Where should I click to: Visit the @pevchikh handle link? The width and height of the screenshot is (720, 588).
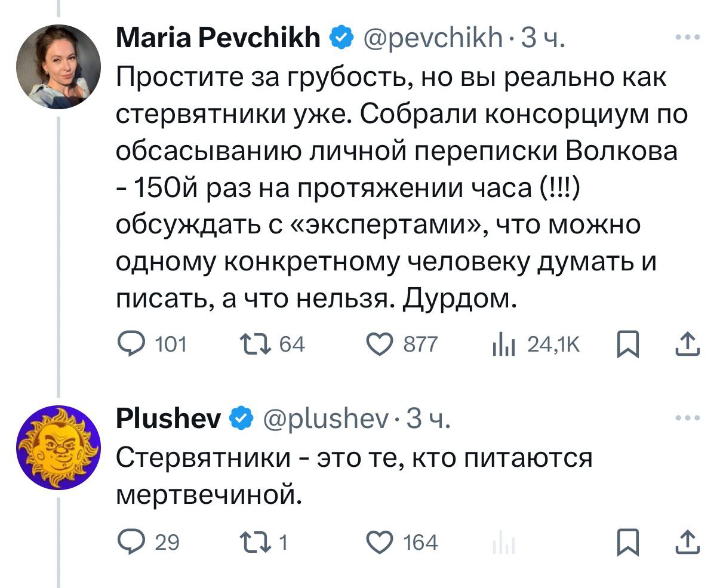[433, 39]
